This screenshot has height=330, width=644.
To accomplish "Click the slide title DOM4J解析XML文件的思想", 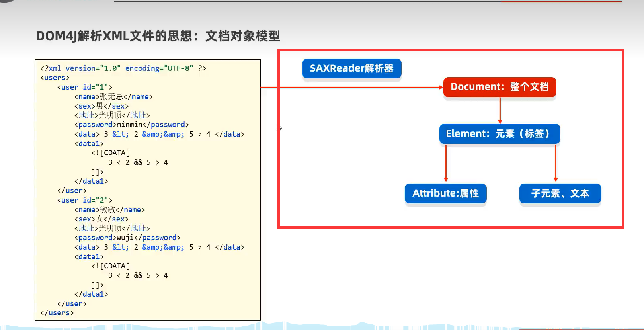I will [158, 36].
